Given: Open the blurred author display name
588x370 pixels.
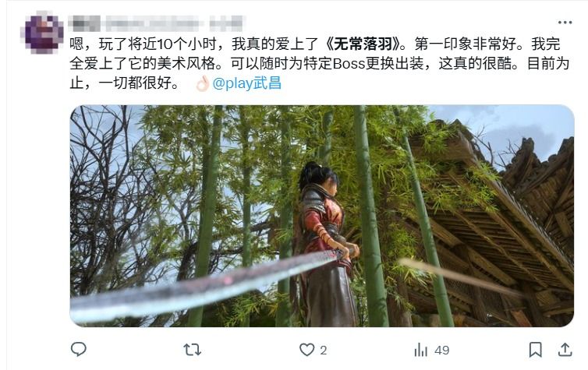Looking at the screenshot, I should 86,23.
